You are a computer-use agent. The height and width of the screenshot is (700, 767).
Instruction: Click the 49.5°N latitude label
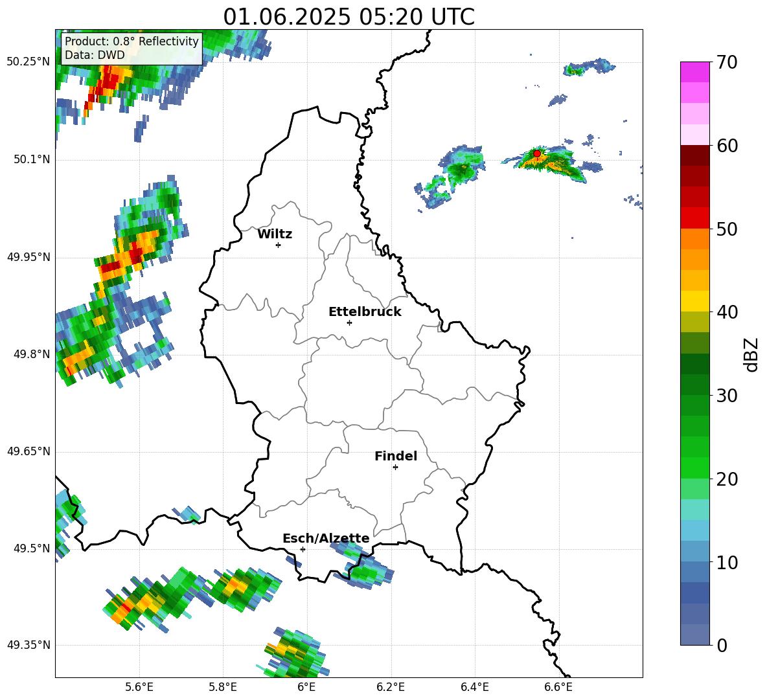pyautogui.click(x=32, y=548)
